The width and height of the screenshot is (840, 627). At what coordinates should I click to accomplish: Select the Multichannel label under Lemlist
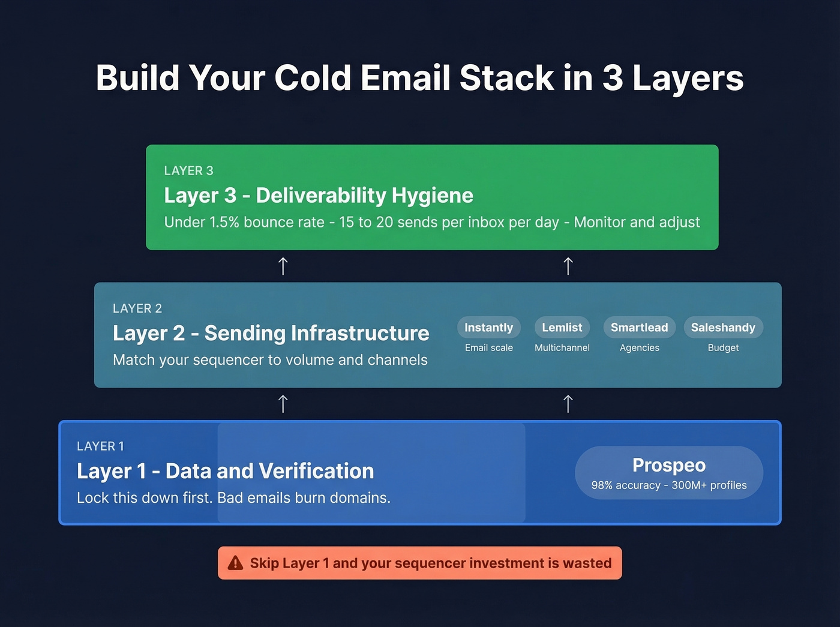click(562, 347)
